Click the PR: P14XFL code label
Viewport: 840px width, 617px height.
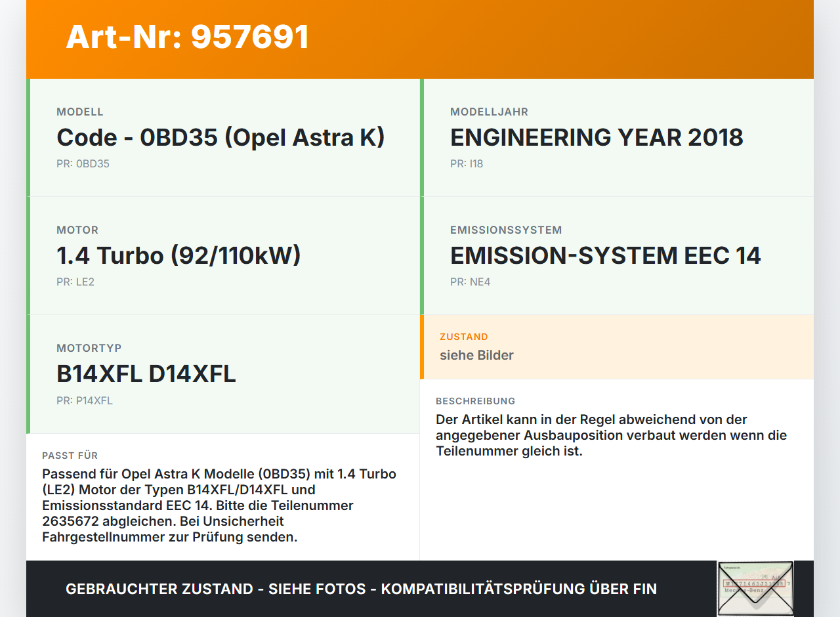pos(84,400)
